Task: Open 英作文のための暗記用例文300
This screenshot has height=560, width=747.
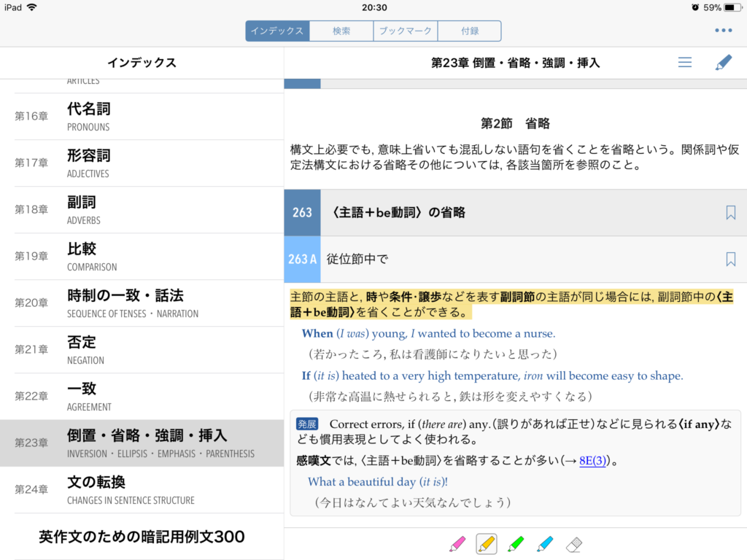Action: coord(142,537)
